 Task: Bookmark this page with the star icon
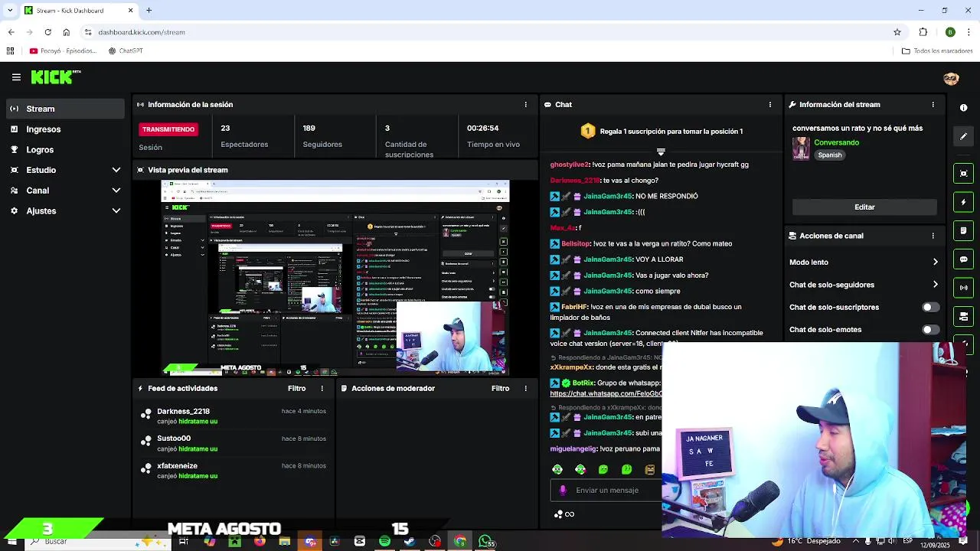897,32
